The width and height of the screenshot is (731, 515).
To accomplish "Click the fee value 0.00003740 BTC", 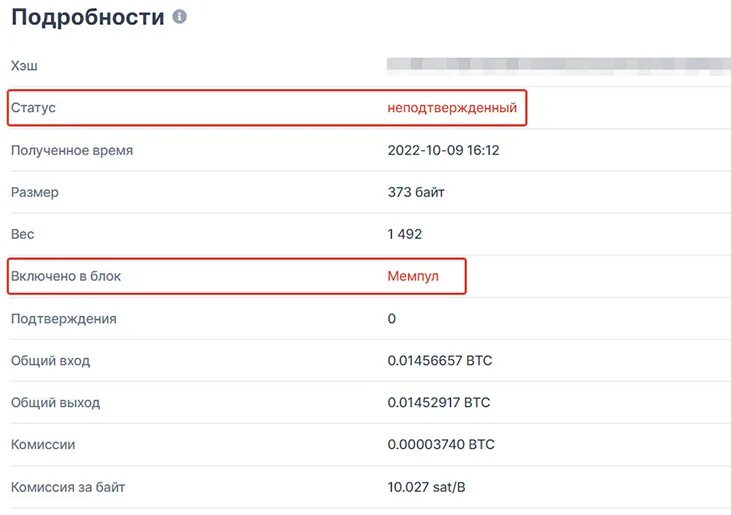I will click(441, 445).
